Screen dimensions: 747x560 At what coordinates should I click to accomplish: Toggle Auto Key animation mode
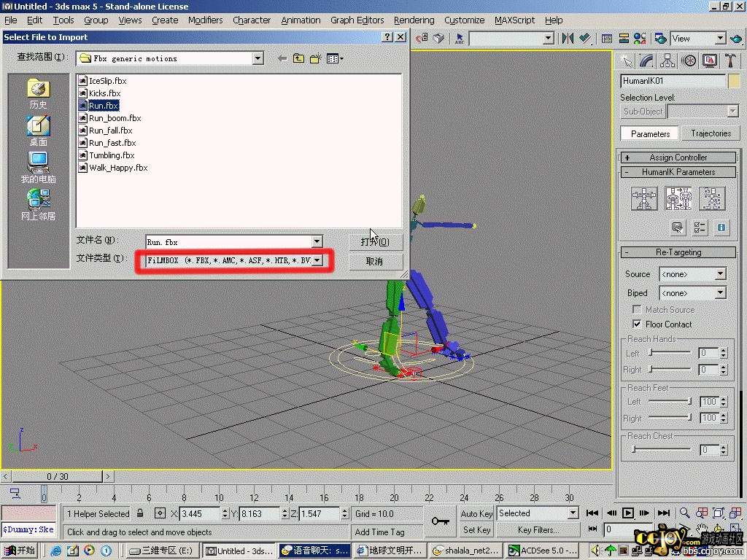point(476,513)
